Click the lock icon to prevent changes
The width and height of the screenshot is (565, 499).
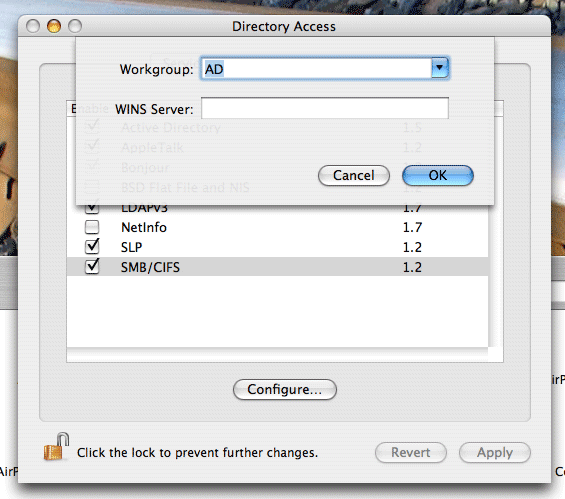pos(56,447)
